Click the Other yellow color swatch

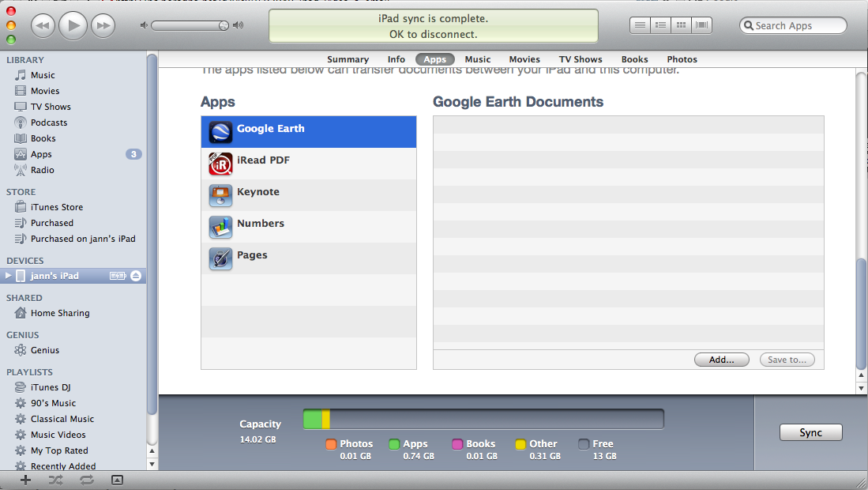click(x=520, y=444)
